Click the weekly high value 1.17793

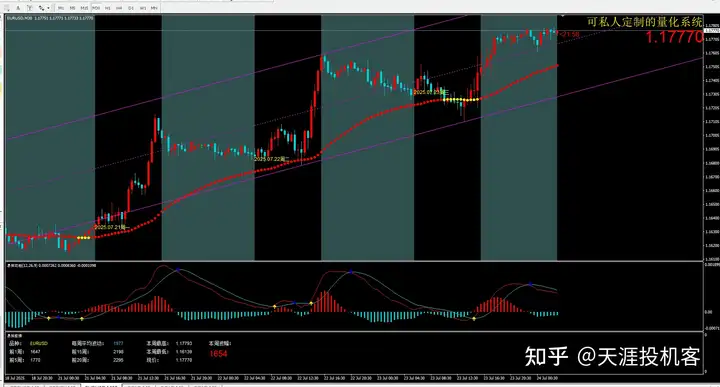click(x=184, y=343)
